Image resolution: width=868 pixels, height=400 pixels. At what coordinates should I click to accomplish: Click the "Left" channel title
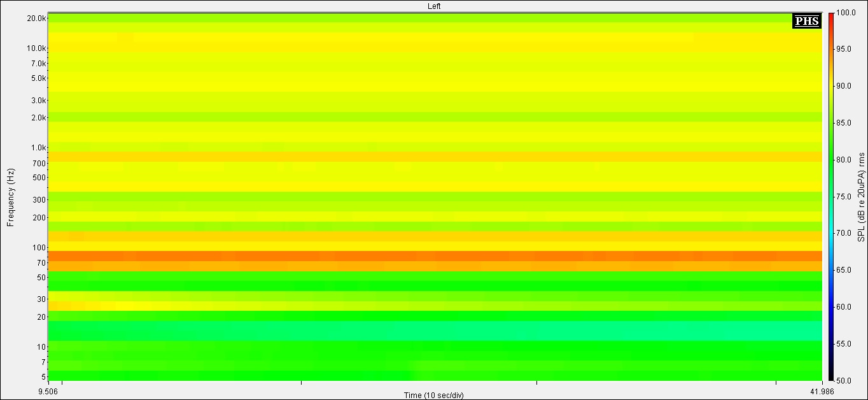pyautogui.click(x=434, y=6)
